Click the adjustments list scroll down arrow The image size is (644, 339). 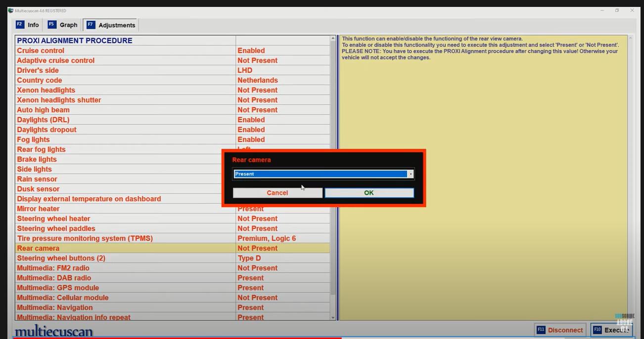click(333, 317)
